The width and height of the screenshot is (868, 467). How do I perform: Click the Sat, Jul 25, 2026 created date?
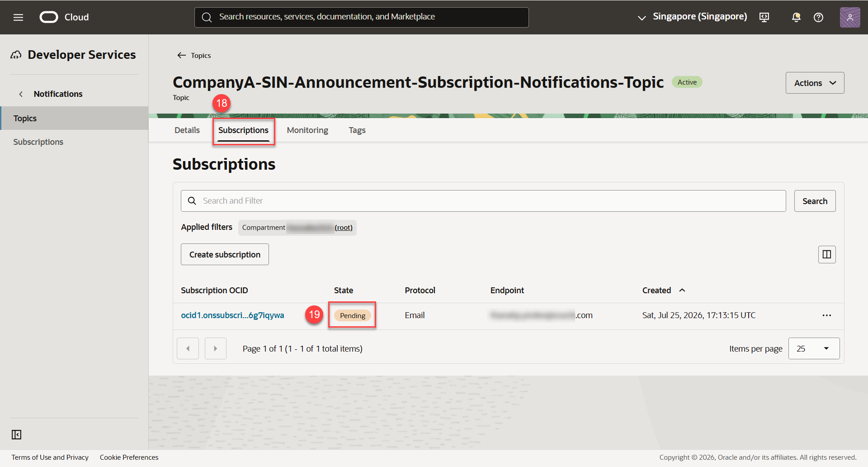pos(699,315)
